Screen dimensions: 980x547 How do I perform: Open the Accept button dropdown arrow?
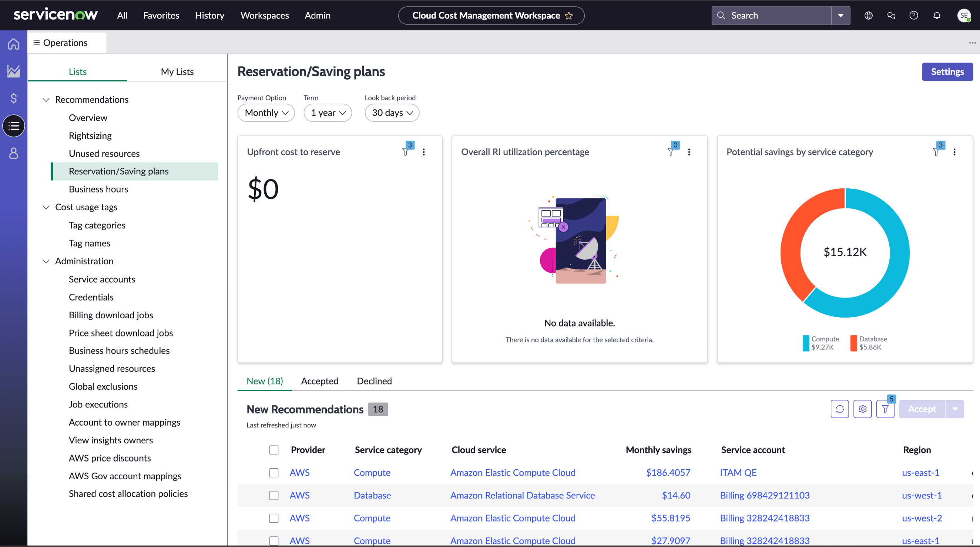pyautogui.click(x=955, y=409)
